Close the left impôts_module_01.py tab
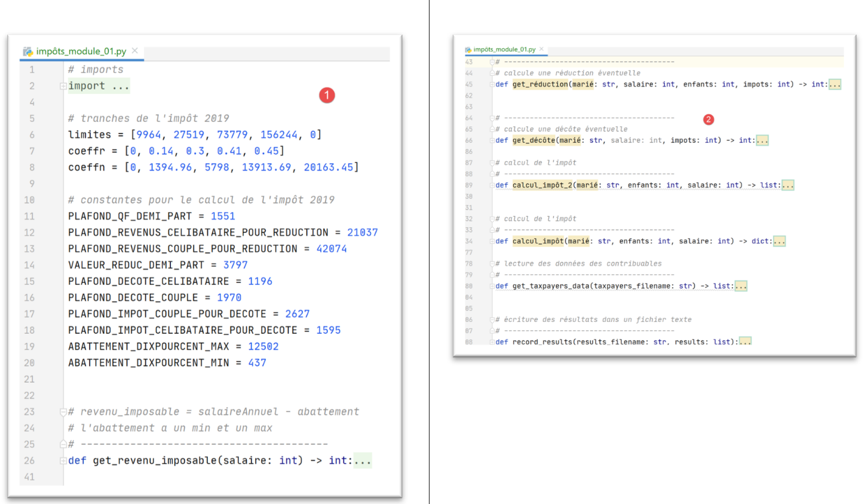Viewport: 865px width, 504px height. tap(135, 51)
